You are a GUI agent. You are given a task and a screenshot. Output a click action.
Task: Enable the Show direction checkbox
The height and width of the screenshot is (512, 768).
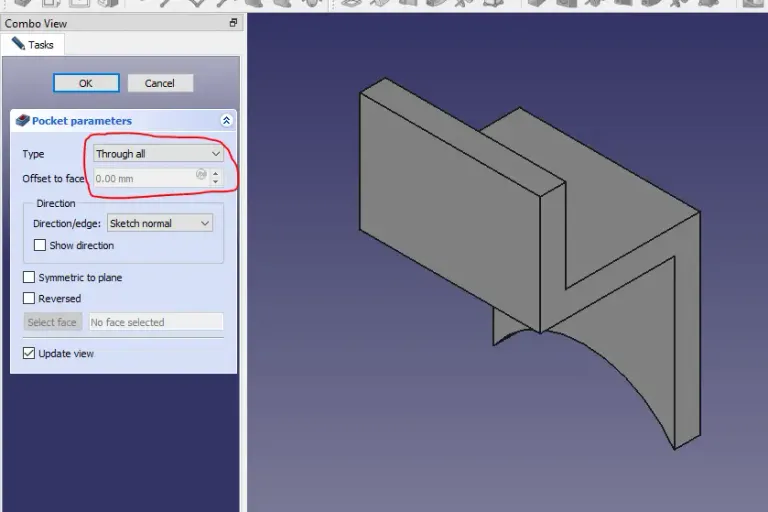40,245
